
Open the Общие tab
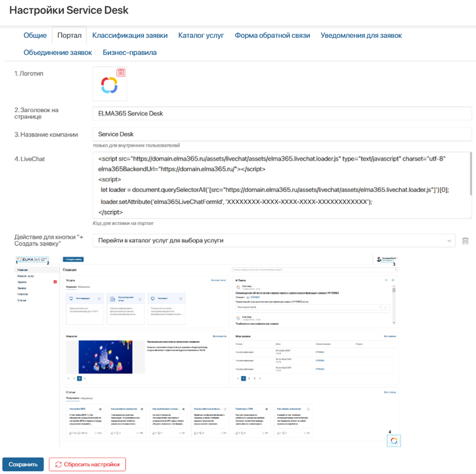click(x=35, y=35)
